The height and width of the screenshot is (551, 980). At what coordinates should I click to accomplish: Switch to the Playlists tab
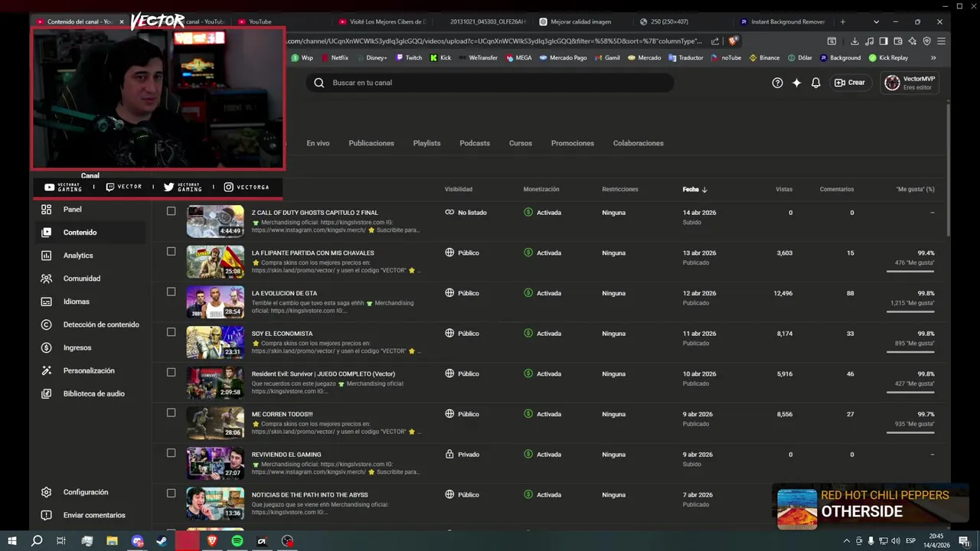[x=426, y=143]
